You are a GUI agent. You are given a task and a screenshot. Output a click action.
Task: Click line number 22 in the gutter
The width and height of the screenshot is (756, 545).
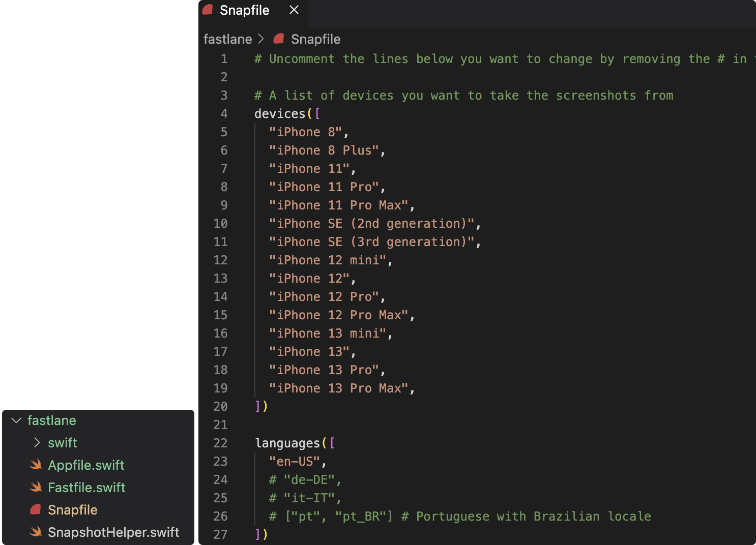pos(220,443)
